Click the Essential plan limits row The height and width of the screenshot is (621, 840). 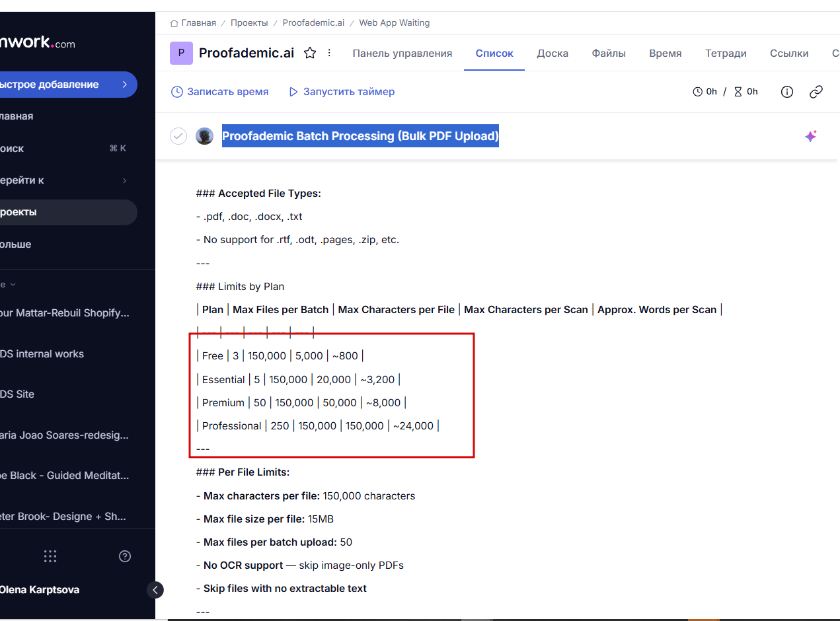click(299, 380)
